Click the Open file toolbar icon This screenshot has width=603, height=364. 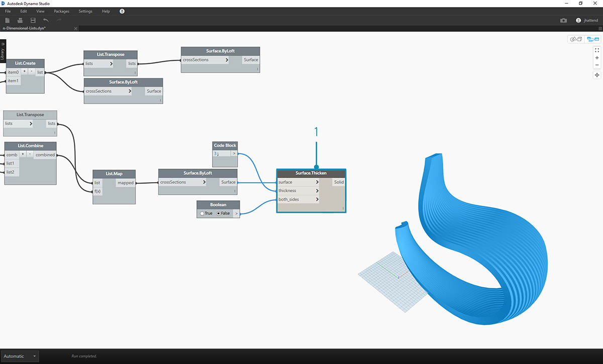coord(20,20)
